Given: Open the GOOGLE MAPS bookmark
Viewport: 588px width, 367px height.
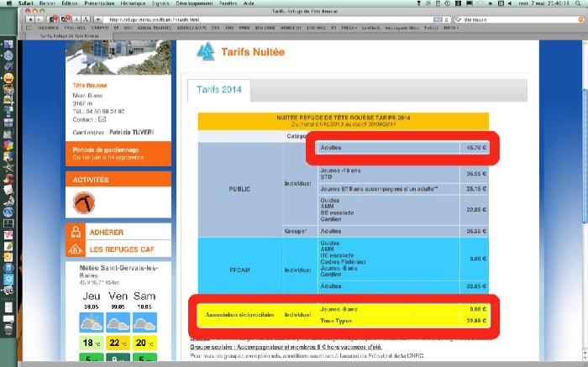Looking at the screenshot, I should tap(192, 28).
